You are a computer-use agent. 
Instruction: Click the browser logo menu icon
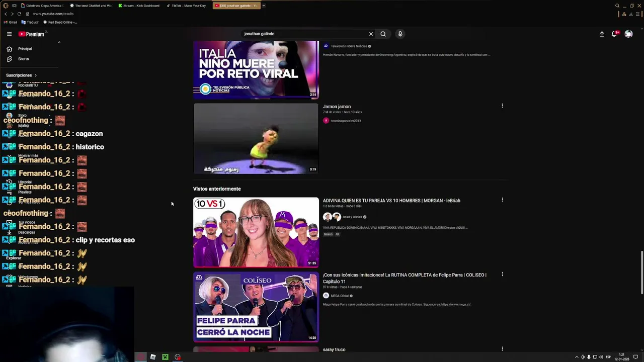click(6, 6)
